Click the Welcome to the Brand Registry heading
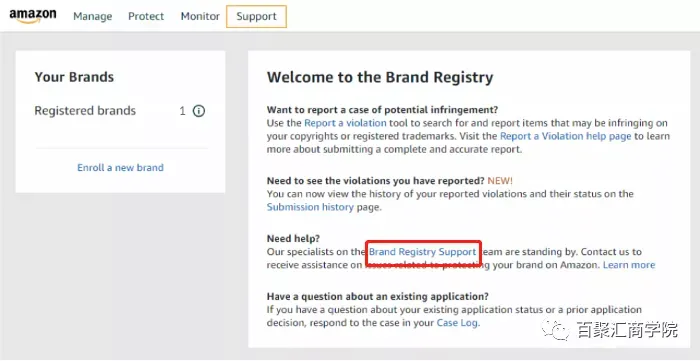Screen dimensions: 700x361 [x=380, y=77]
